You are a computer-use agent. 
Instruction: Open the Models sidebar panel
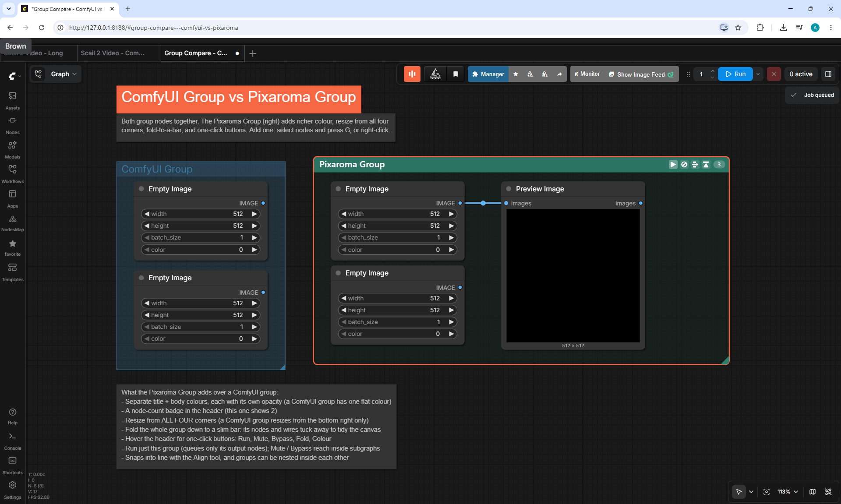pyautogui.click(x=13, y=149)
